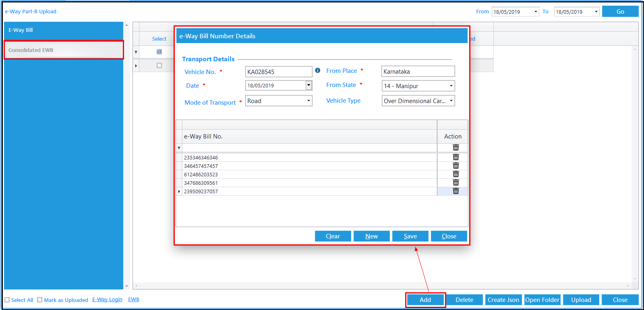Click trash icon for bill 346457457457
The image size is (644, 310).
coord(456,166)
